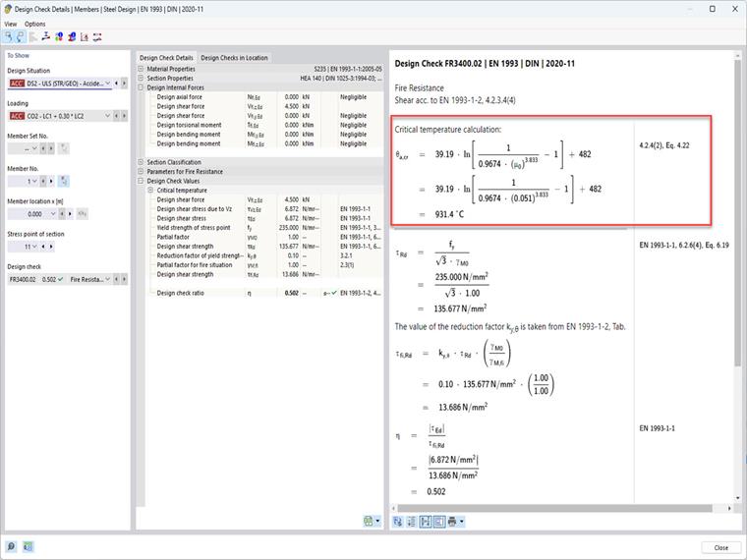Go to the next Design Situation

coord(124,84)
